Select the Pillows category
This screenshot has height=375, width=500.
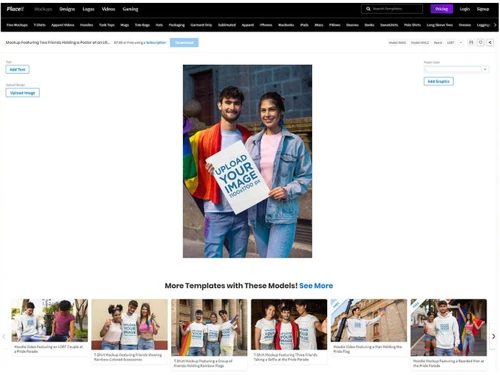[x=334, y=25]
